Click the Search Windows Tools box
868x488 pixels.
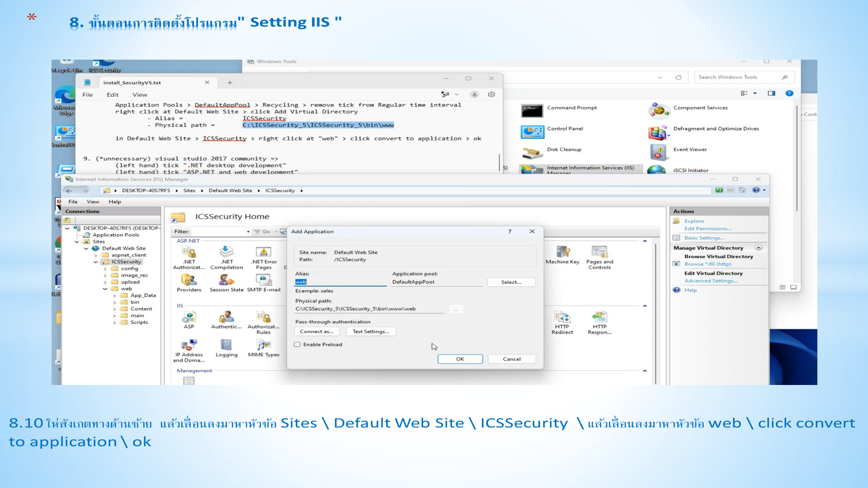pos(744,77)
